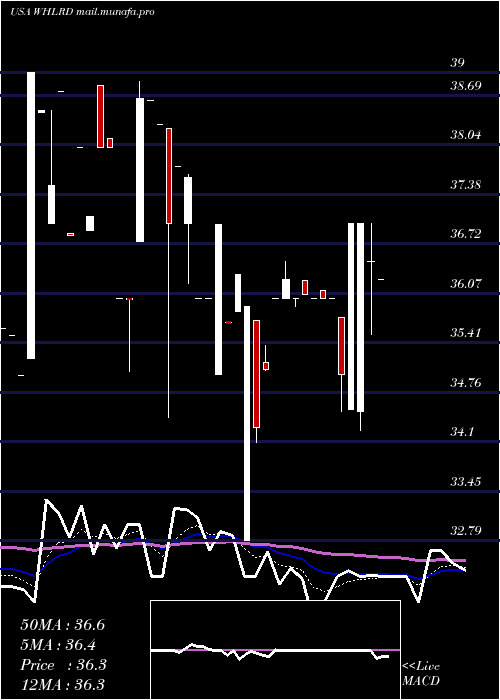
Task: Click the 36.72 price axis label
Action: coord(466,233)
